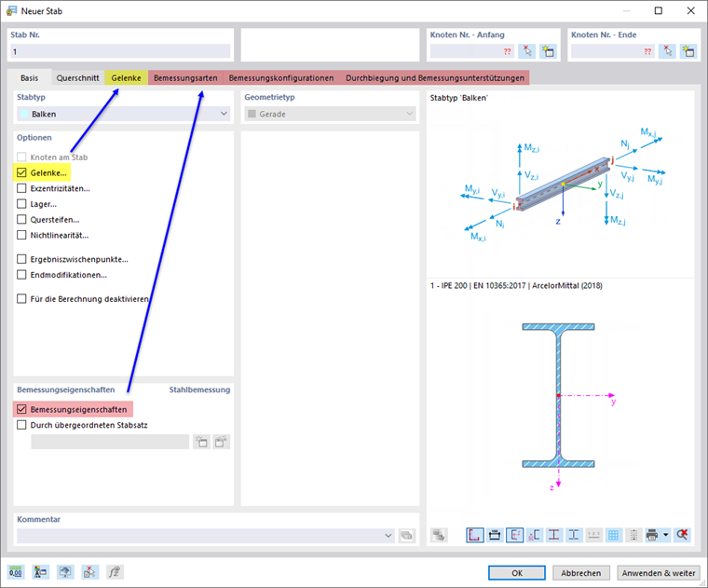
Task: Click the 'Knoten Nr. - Ende' field
Action: 613,51
